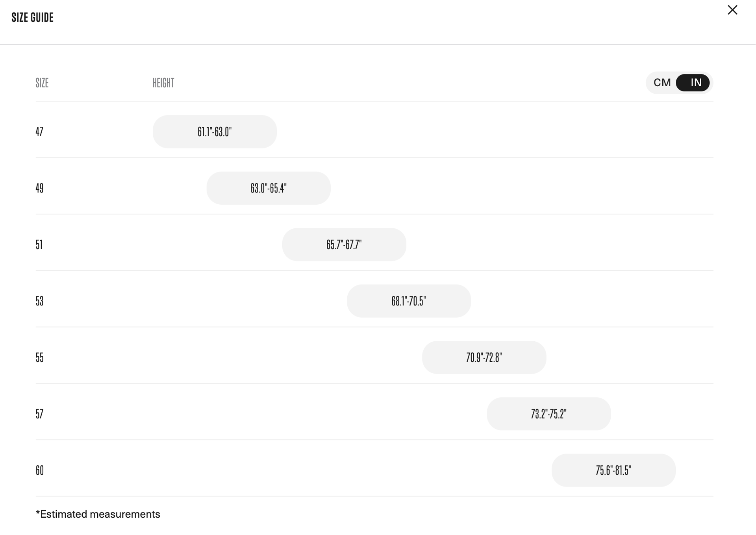Click the 73.2"-75.2" height range pill
The height and width of the screenshot is (535, 756).
click(x=548, y=414)
